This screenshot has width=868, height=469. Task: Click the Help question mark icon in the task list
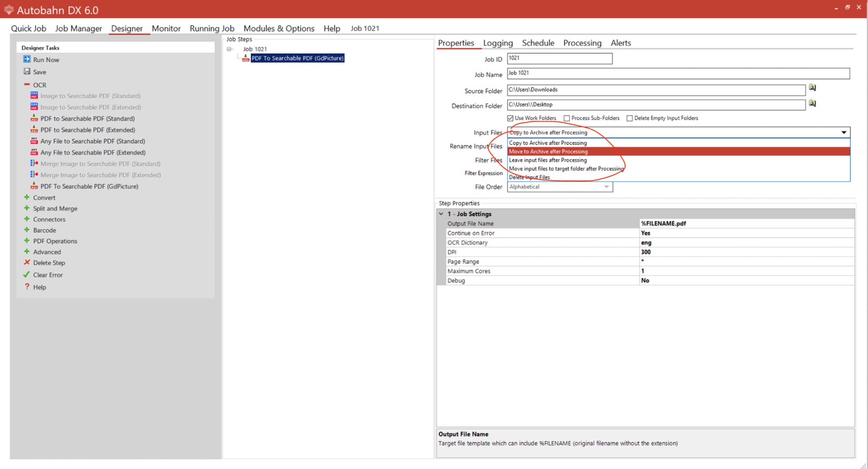pos(27,287)
